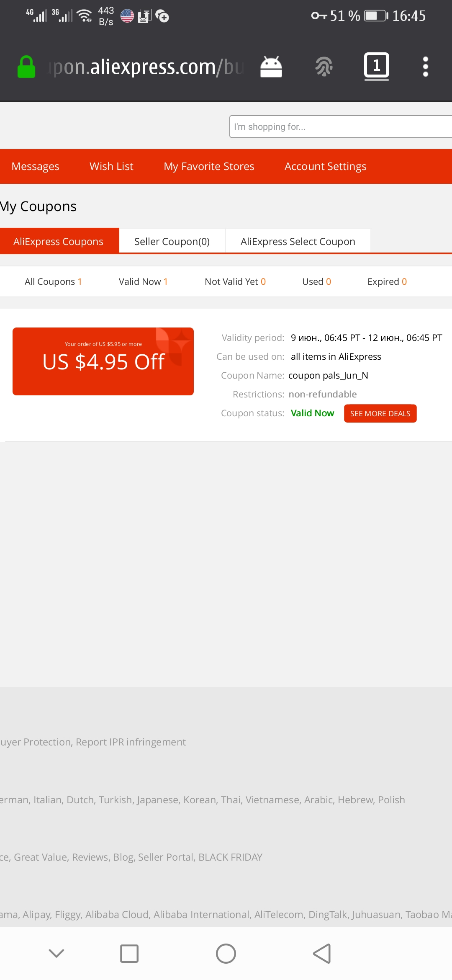Screen dimensions: 452x980
Task: Open Wish List menu item
Action: 111,166
